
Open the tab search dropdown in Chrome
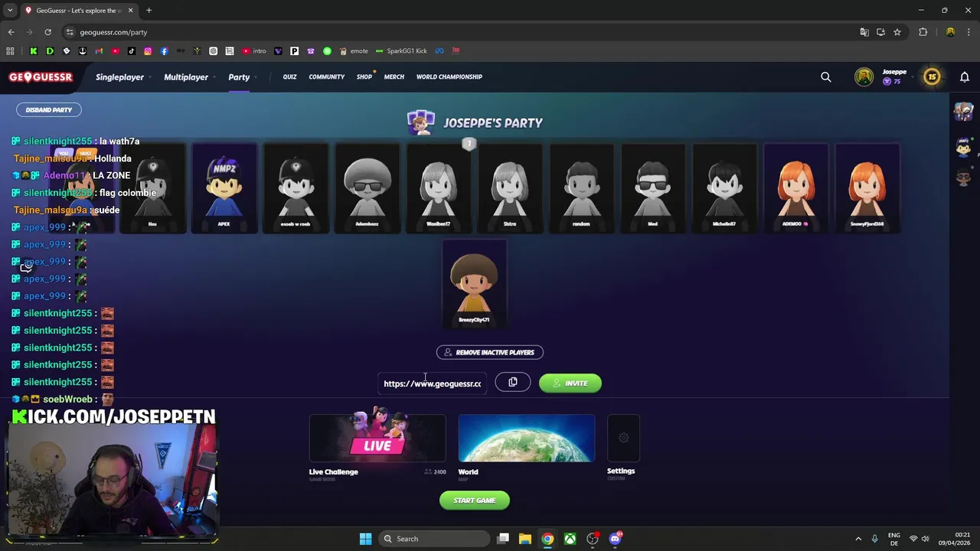pyautogui.click(x=10, y=10)
